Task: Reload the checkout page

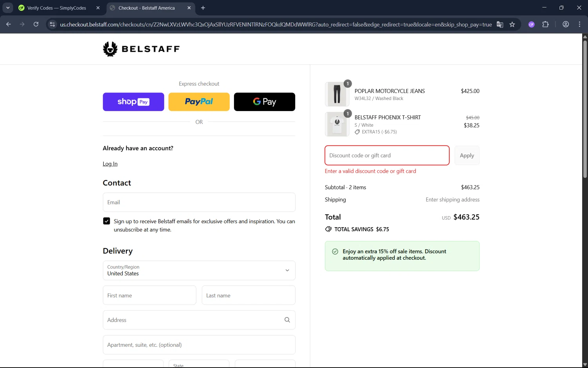Action: (36, 24)
